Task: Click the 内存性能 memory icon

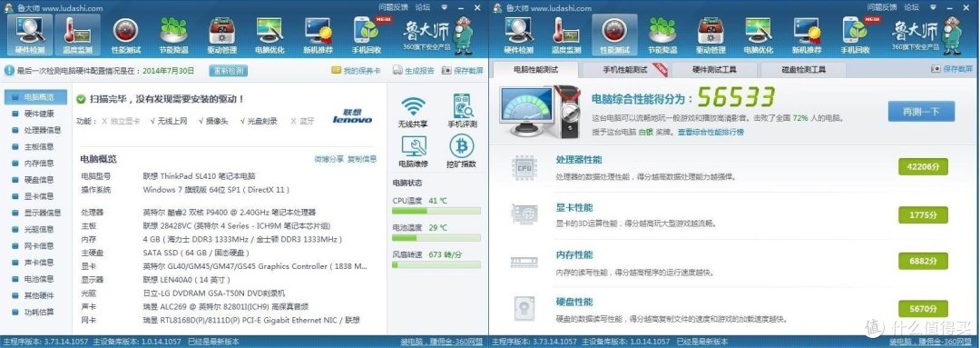Action: (x=524, y=262)
